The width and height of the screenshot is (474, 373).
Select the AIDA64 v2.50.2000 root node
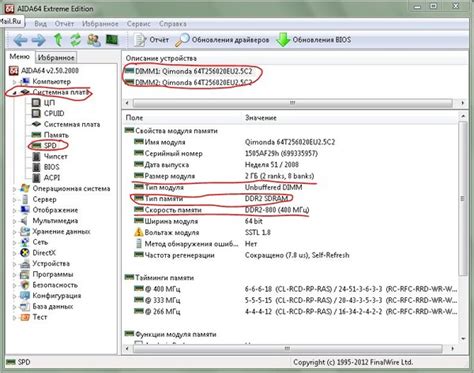tap(44, 71)
